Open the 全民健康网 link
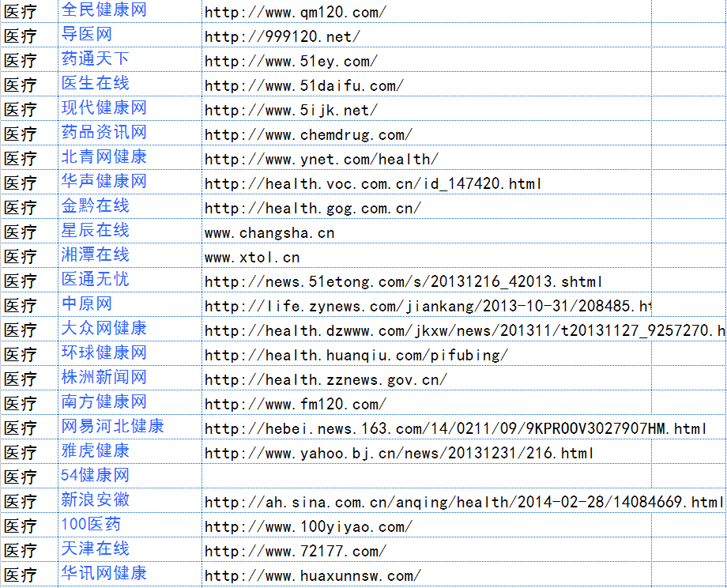Image resolution: width=727 pixels, height=588 pixels. 104,9
